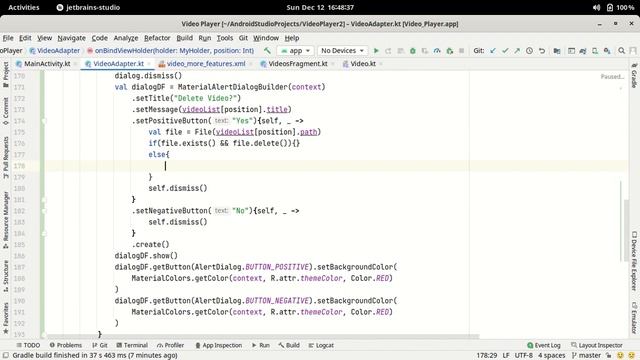
Task: Open Device File Explorer side panel
Action: click(x=634, y=261)
